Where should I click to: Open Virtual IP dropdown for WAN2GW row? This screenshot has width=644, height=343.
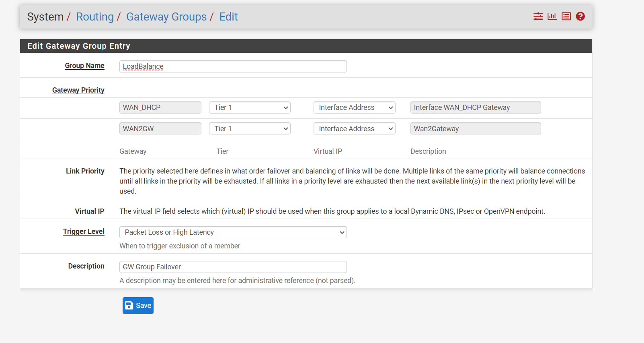coord(355,129)
